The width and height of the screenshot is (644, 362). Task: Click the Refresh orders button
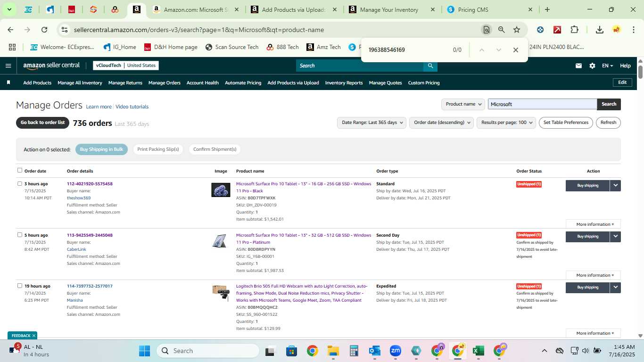tap(608, 123)
